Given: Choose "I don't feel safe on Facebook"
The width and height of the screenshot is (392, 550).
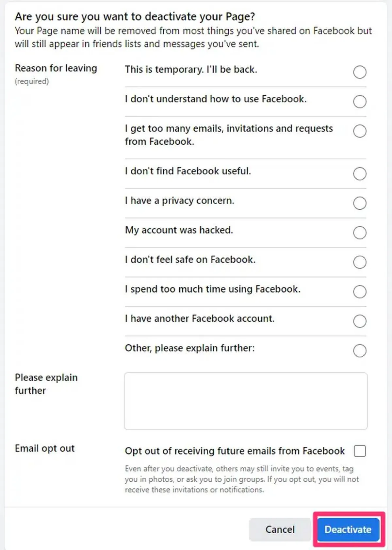Looking at the screenshot, I should click(x=359, y=262).
